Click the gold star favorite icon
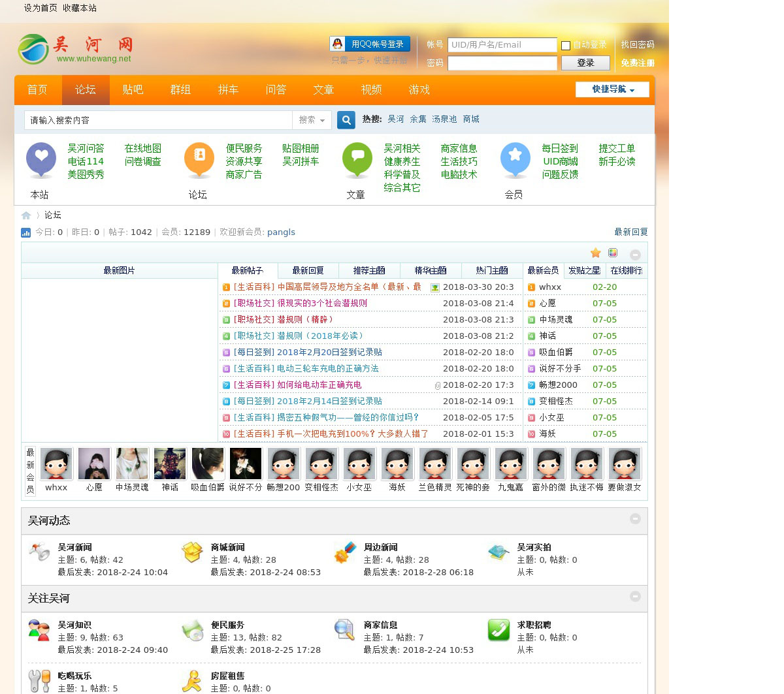Viewport: 784px width, 694px height. 595,253
